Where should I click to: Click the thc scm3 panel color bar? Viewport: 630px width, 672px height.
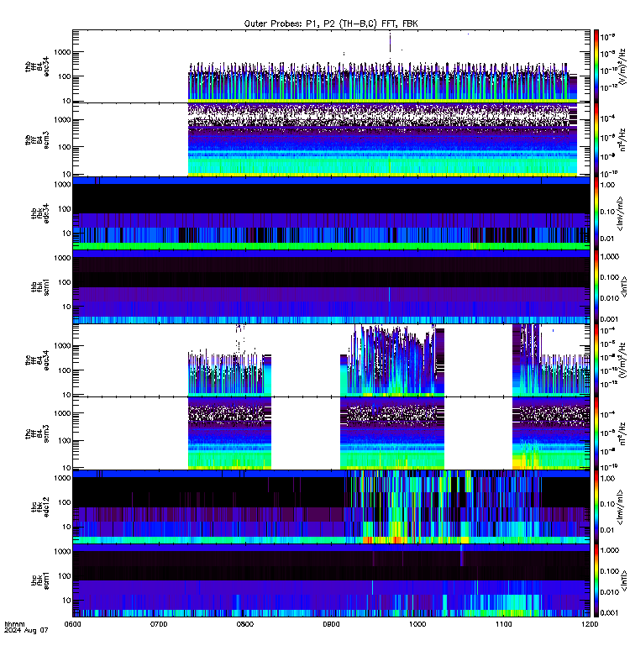click(x=596, y=433)
